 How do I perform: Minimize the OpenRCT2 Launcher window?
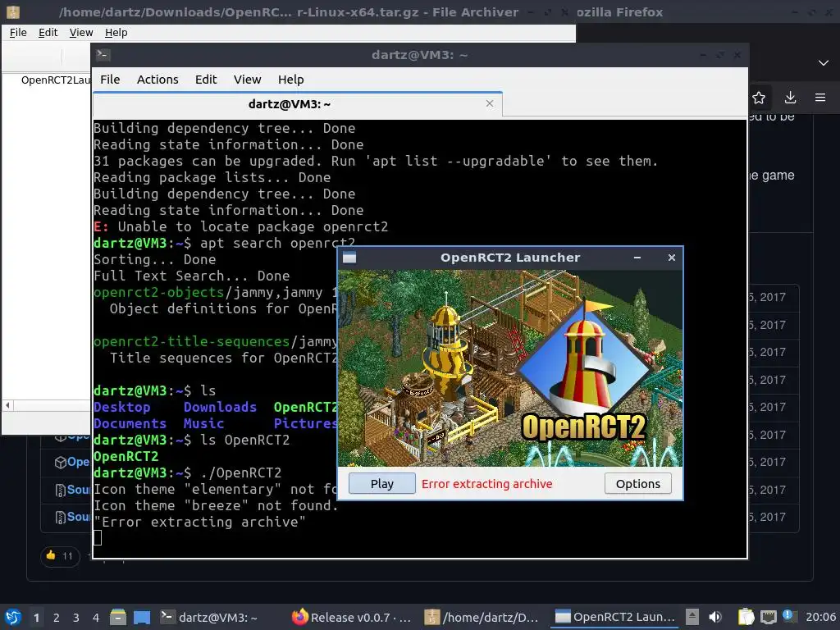(x=637, y=258)
